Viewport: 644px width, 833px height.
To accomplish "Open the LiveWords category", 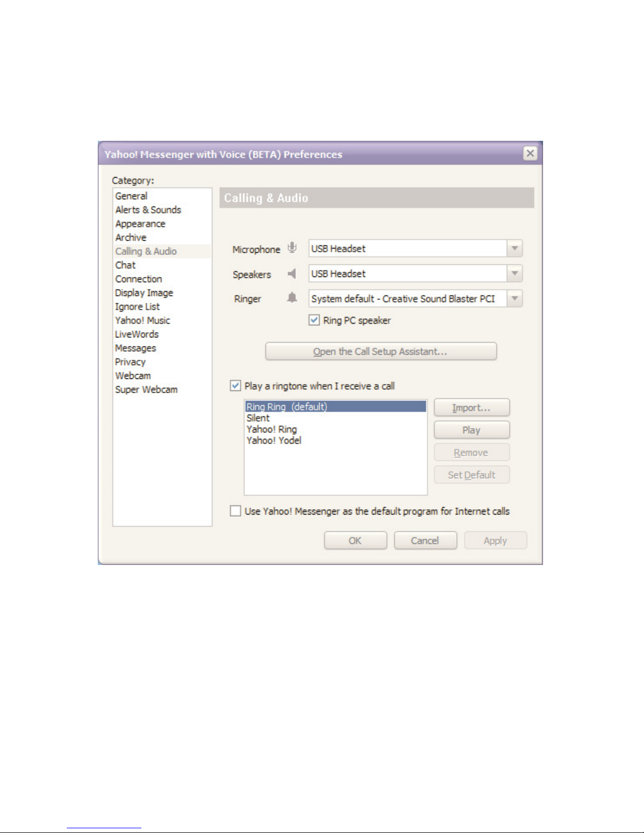I will coord(162,334).
